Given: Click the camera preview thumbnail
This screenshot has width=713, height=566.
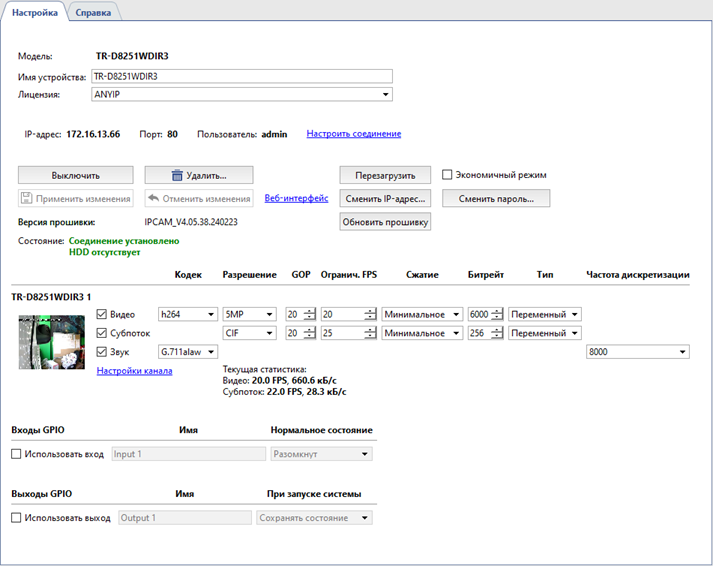Looking at the screenshot, I should 51,342.
